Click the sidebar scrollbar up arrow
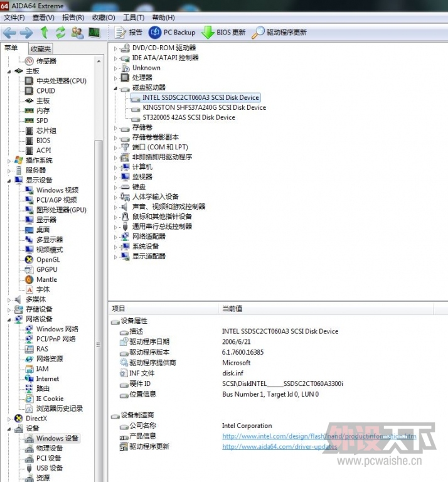The height and width of the screenshot is (482, 448). point(99,61)
